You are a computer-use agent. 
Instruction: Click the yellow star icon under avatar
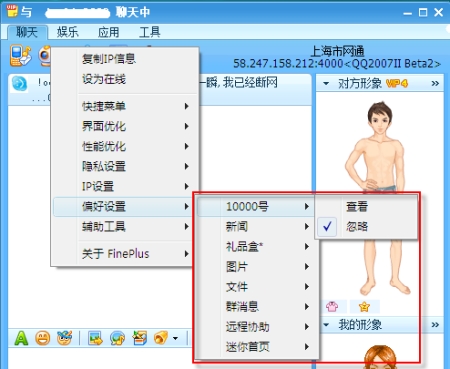(x=364, y=306)
